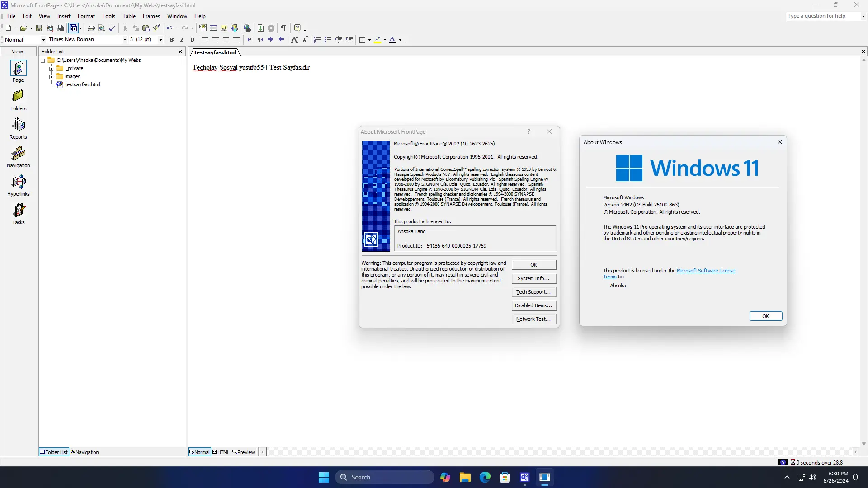Open the Format menu
The image size is (868, 488).
86,16
